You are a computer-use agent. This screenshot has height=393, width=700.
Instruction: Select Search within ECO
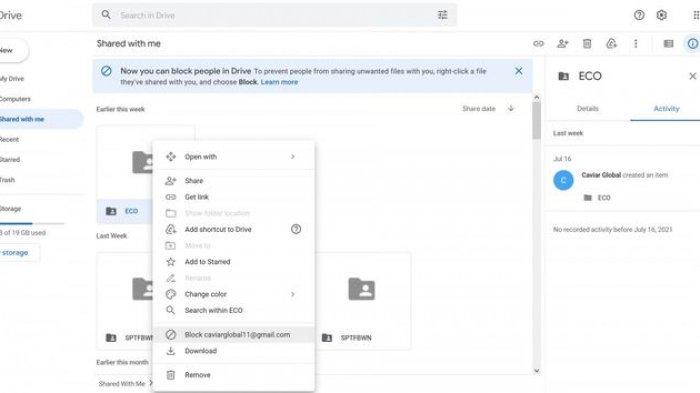(x=233, y=310)
